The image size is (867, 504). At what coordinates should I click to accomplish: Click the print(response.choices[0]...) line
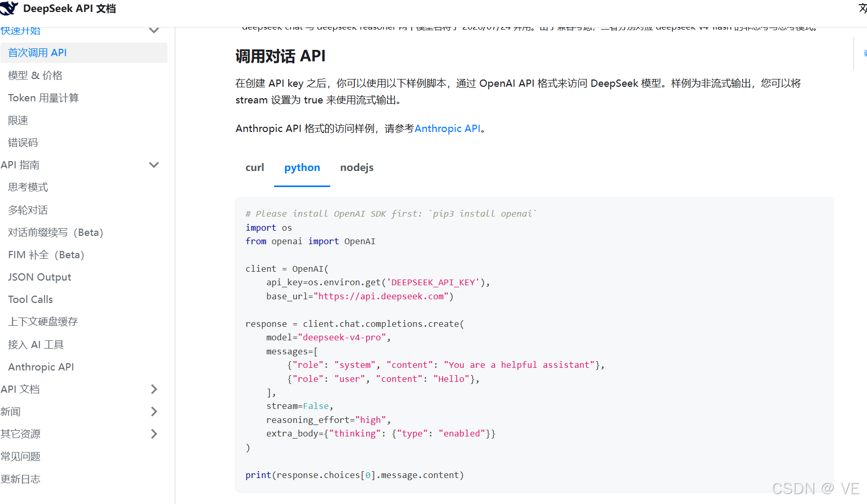[x=355, y=475]
